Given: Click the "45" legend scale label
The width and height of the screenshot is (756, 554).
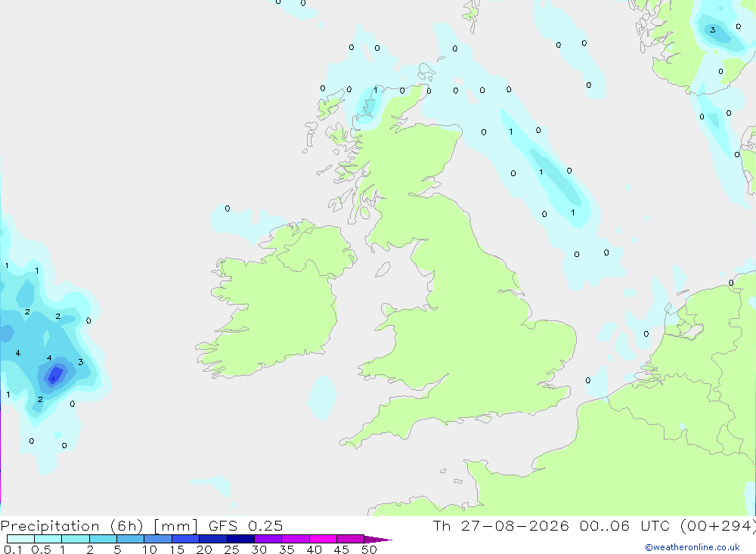Looking at the screenshot, I should [x=342, y=549].
